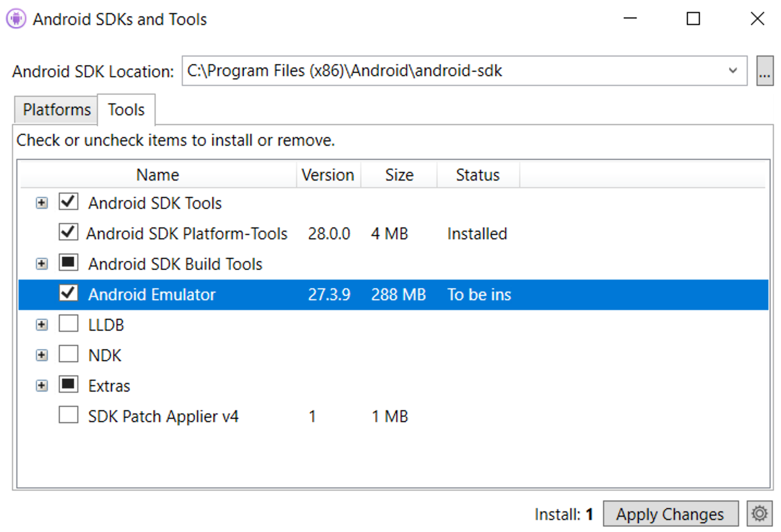Select the NDK row label
Image resolution: width=781 pixels, height=532 pixels.
(104, 355)
